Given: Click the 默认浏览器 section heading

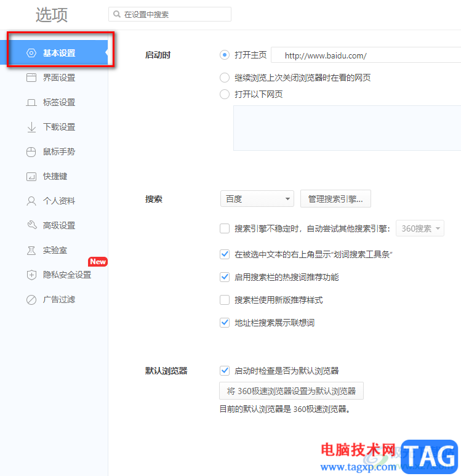Looking at the screenshot, I should coord(166,371).
